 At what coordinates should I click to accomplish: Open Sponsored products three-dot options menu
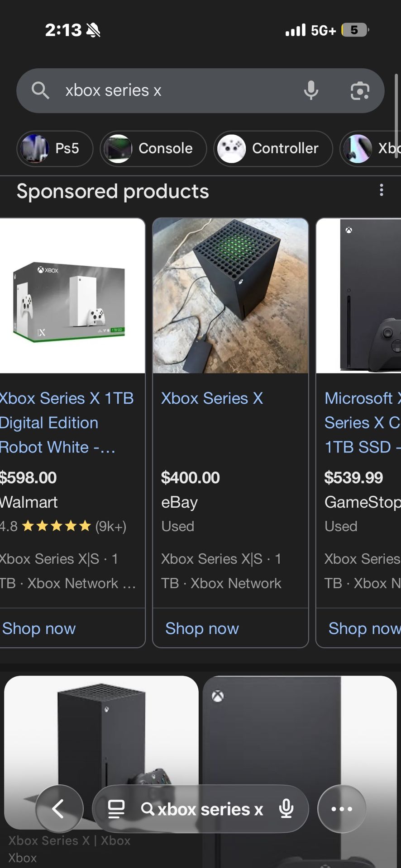(x=382, y=190)
